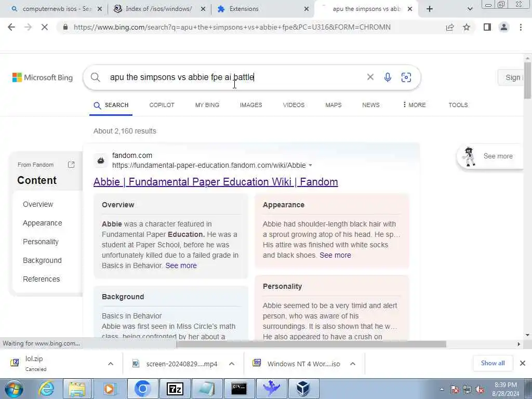
Task: Expand options for screen-20240829 mp4 download
Action: coord(232,364)
